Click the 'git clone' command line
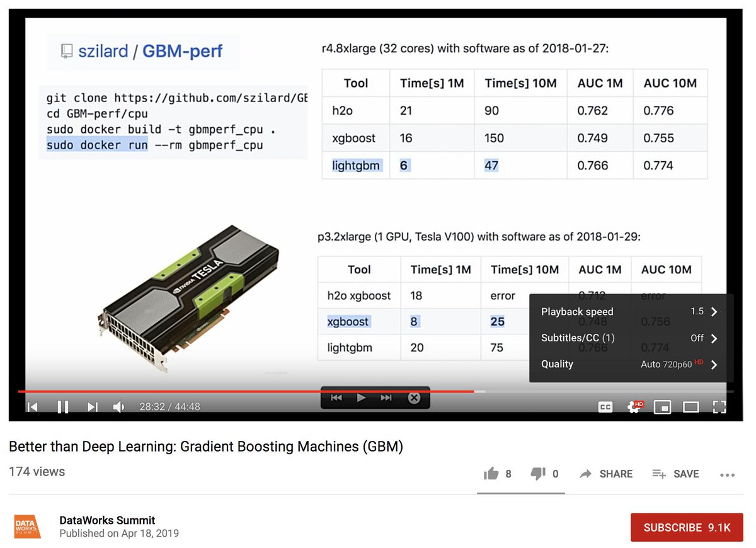The image size is (756, 548). coord(177,98)
